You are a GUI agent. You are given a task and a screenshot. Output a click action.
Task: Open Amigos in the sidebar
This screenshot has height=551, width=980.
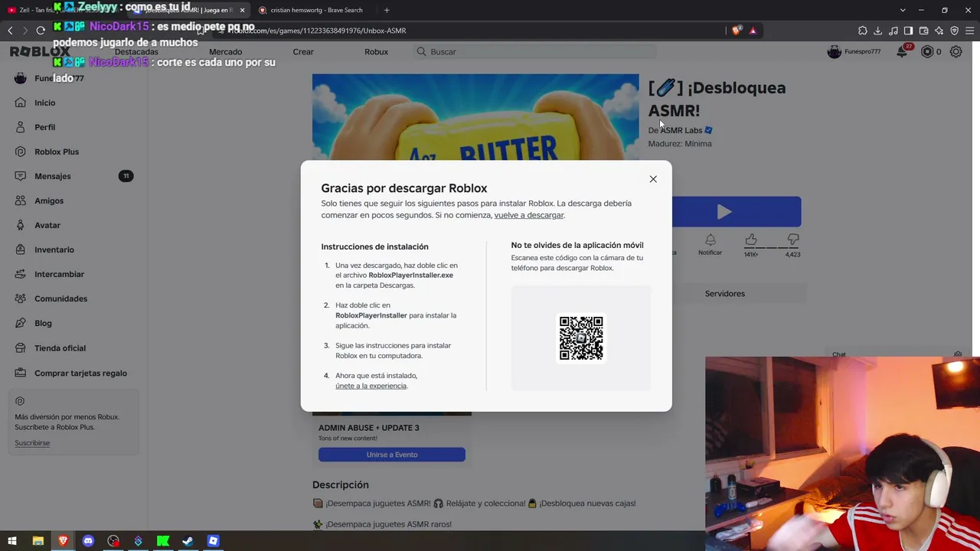49,201
